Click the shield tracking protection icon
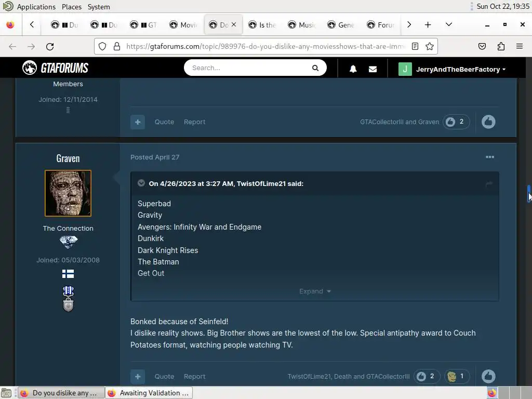Image resolution: width=532 pixels, height=399 pixels. point(102,46)
